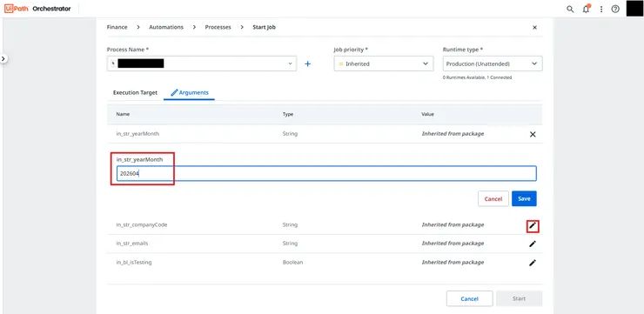
Task: Edit in_str_companyCode with pencil icon
Action: pos(533,226)
